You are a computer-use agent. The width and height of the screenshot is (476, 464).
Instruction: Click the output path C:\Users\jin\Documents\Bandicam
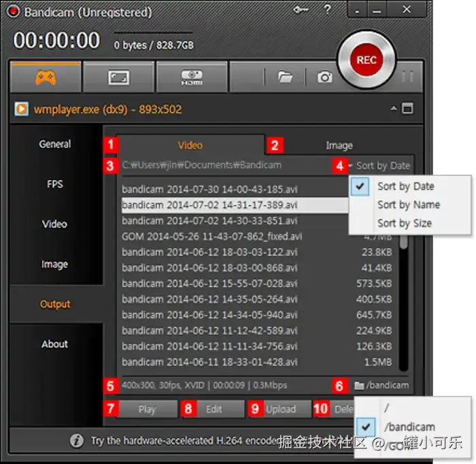201,165
